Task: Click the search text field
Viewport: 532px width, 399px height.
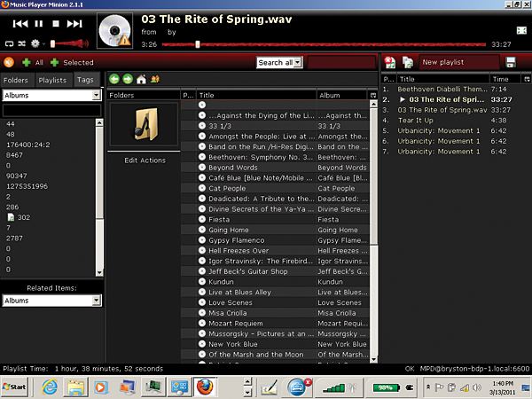Action: tap(341, 62)
